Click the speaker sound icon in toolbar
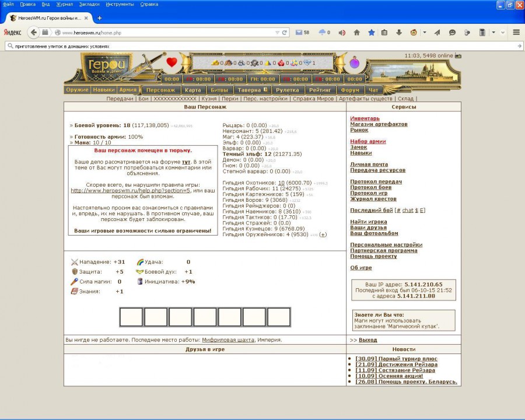Viewport: 525px width, 420px height. (x=342, y=33)
